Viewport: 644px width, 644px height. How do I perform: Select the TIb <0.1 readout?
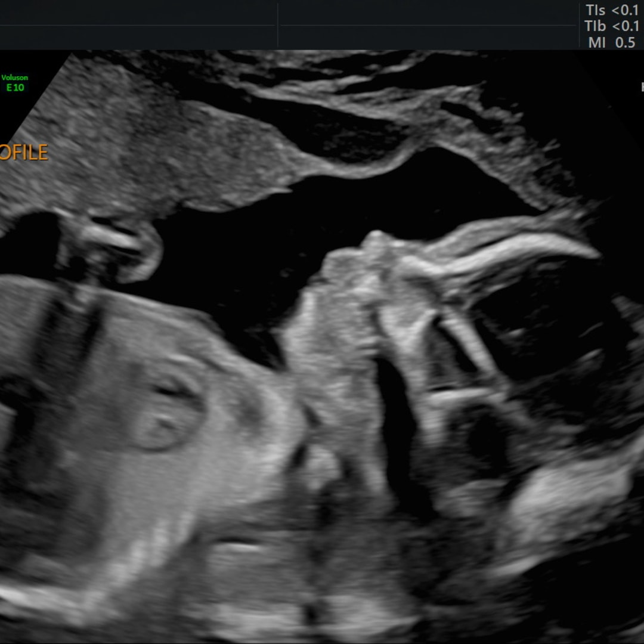[x=612, y=26]
